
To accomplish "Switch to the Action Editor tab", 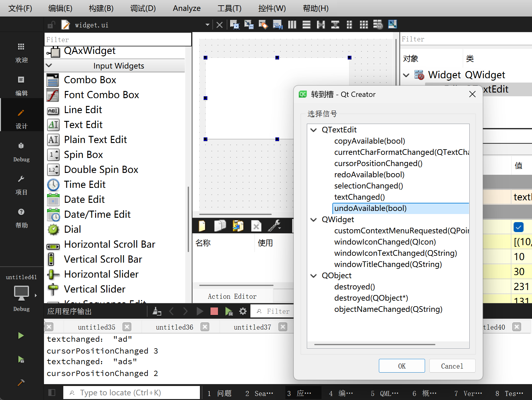I will point(232,296).
